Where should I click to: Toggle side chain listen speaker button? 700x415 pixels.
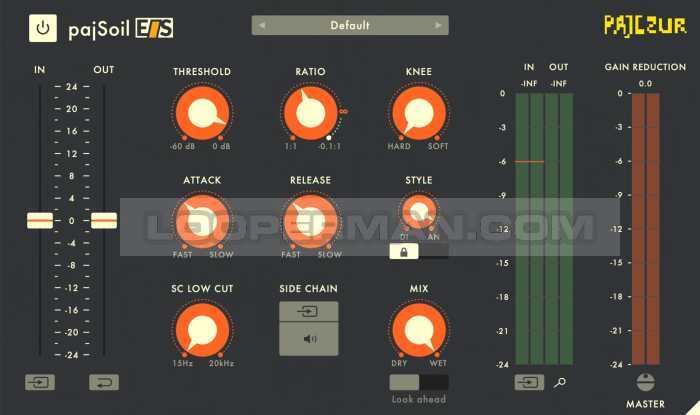(308, 339)
